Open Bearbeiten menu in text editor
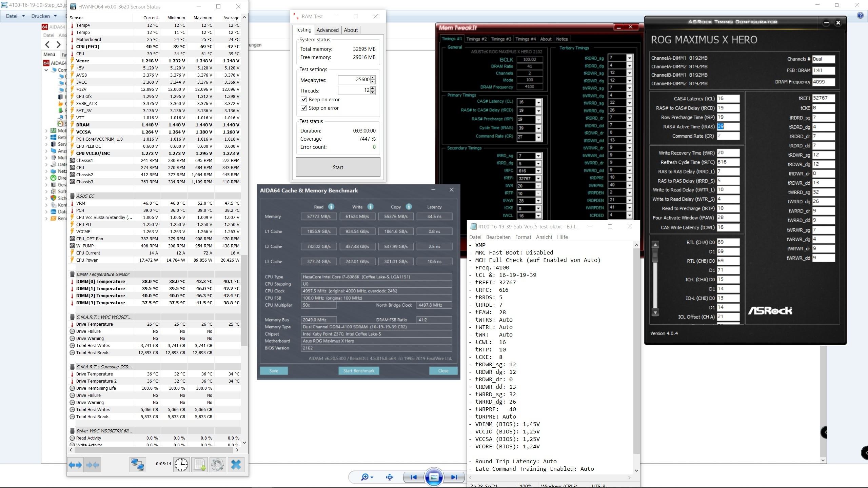Screen dimensions: 868x488 click(x=498, y=237)
